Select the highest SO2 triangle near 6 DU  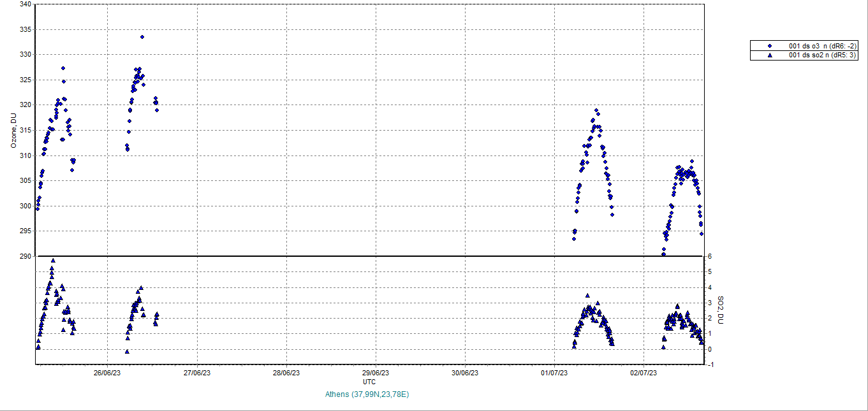click(53, 261)
